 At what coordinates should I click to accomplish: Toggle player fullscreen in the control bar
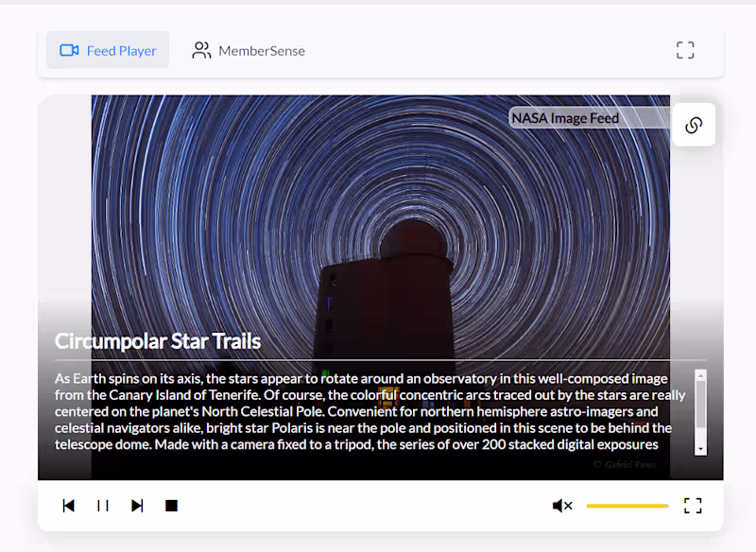coord(693,506)
